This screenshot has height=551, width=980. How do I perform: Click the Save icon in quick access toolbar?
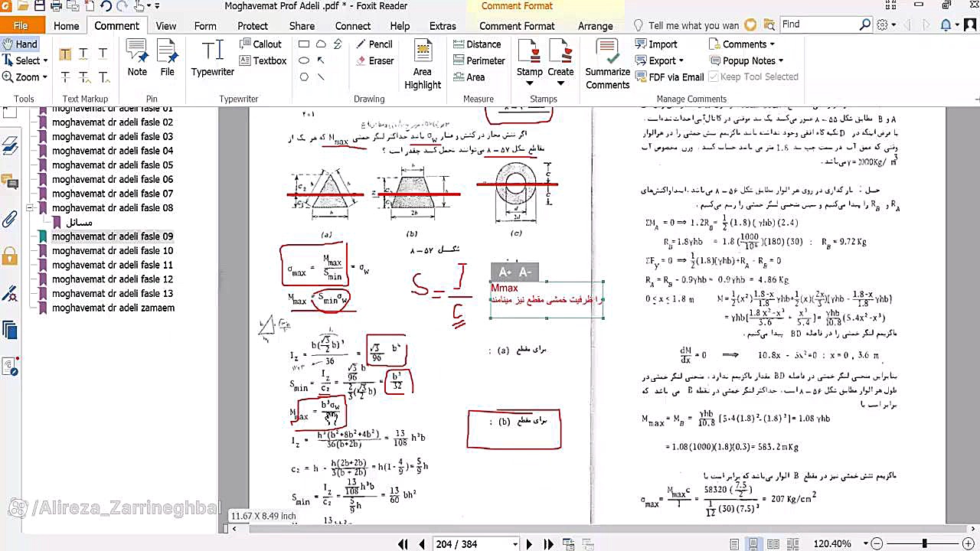coord(39,6)
